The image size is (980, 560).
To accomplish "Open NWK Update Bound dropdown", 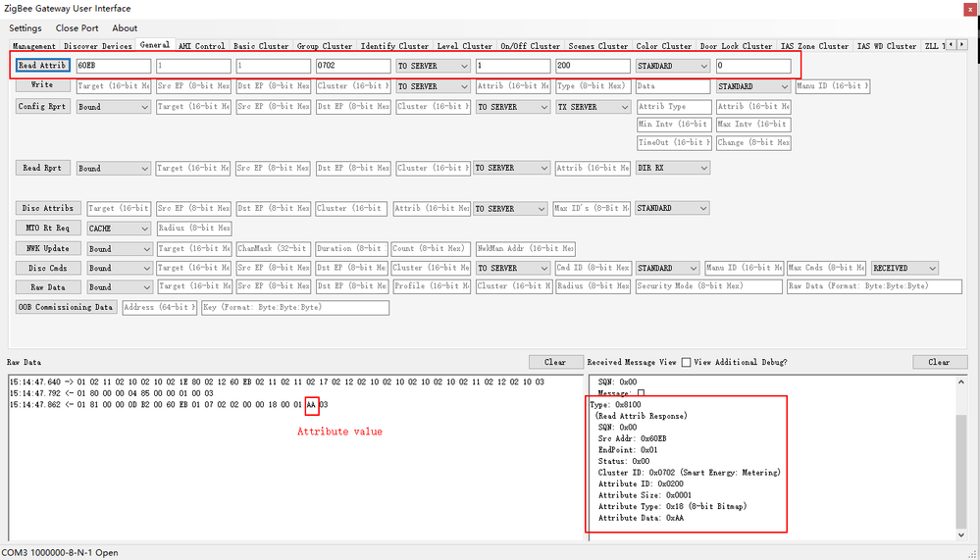I will pos(120,249).
